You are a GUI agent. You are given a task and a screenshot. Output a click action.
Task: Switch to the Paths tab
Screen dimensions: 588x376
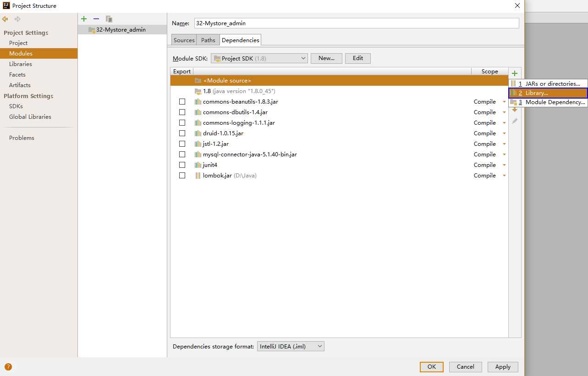point(208,40)
